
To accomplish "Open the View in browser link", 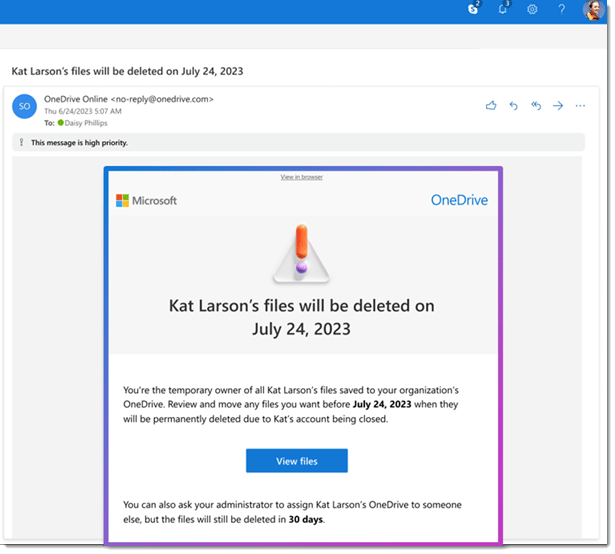I will [x=301, y=177].
